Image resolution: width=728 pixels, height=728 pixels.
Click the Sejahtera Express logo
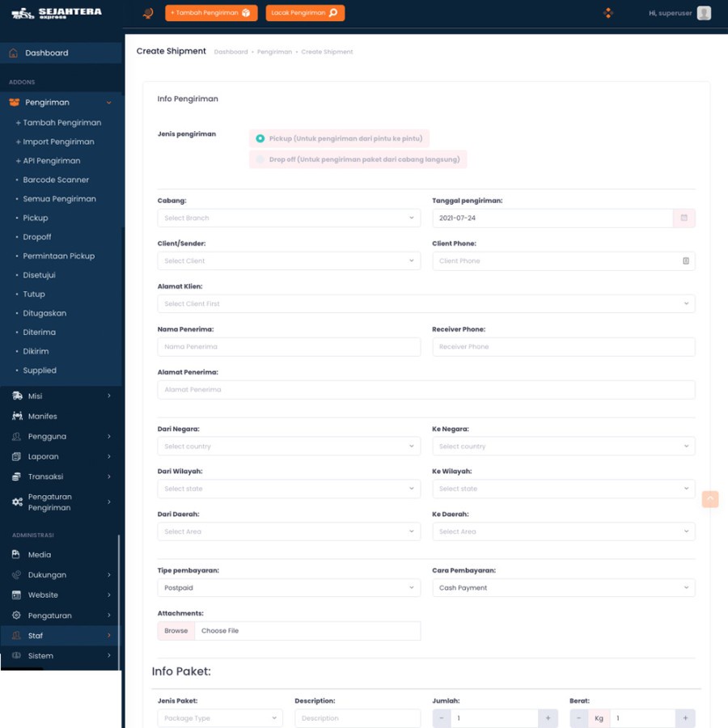[56, 13]
